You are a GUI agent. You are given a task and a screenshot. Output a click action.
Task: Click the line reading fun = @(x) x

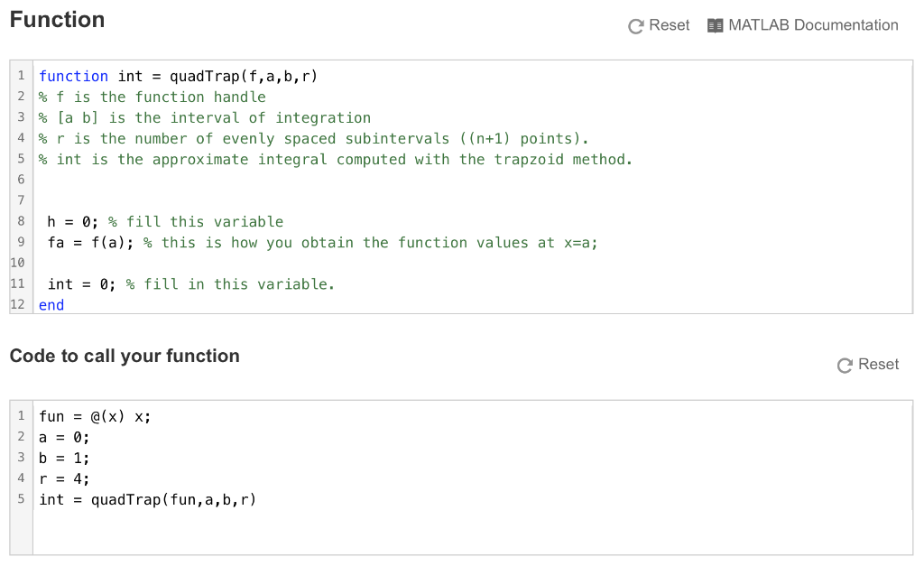(x=94, y=416)
